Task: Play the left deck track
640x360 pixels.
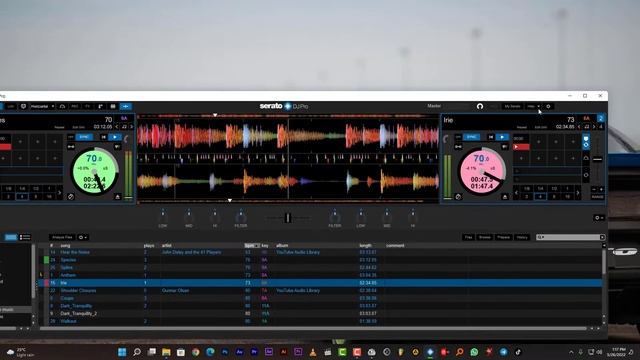Action: coord(115,137)
